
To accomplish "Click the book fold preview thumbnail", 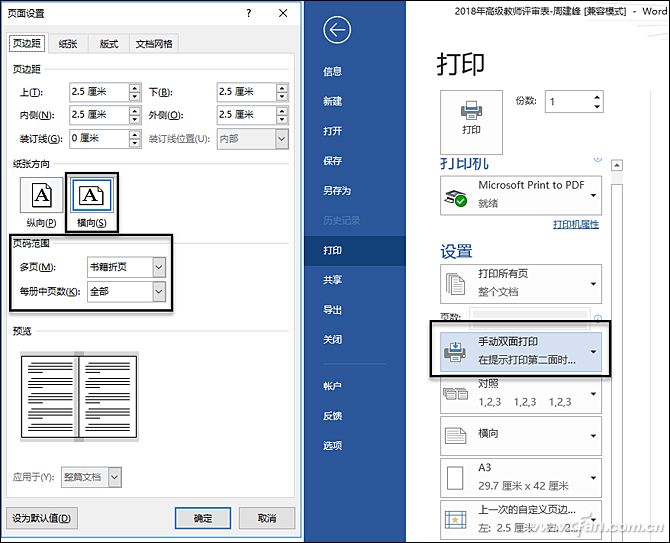I will pos(79,396).
